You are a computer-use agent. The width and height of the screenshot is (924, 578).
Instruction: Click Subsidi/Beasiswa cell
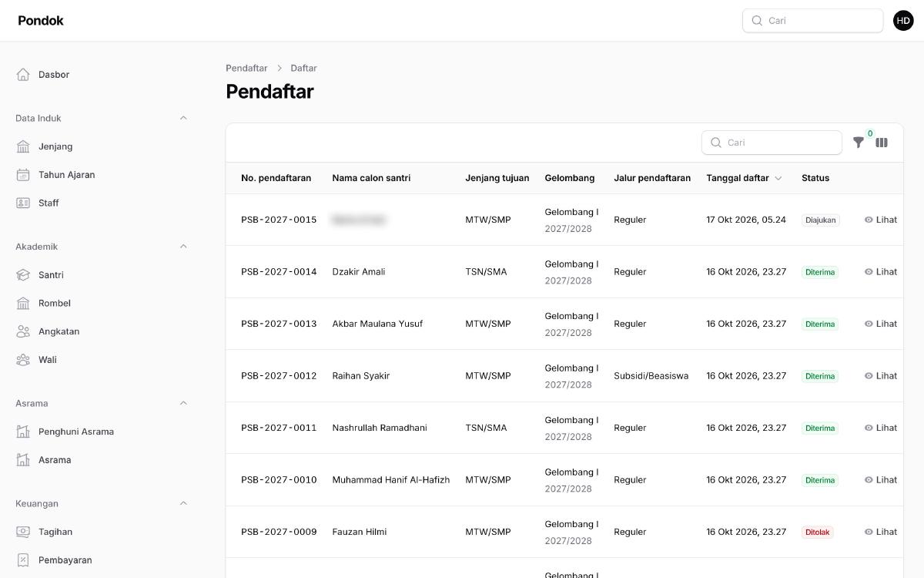coord(651,376)
